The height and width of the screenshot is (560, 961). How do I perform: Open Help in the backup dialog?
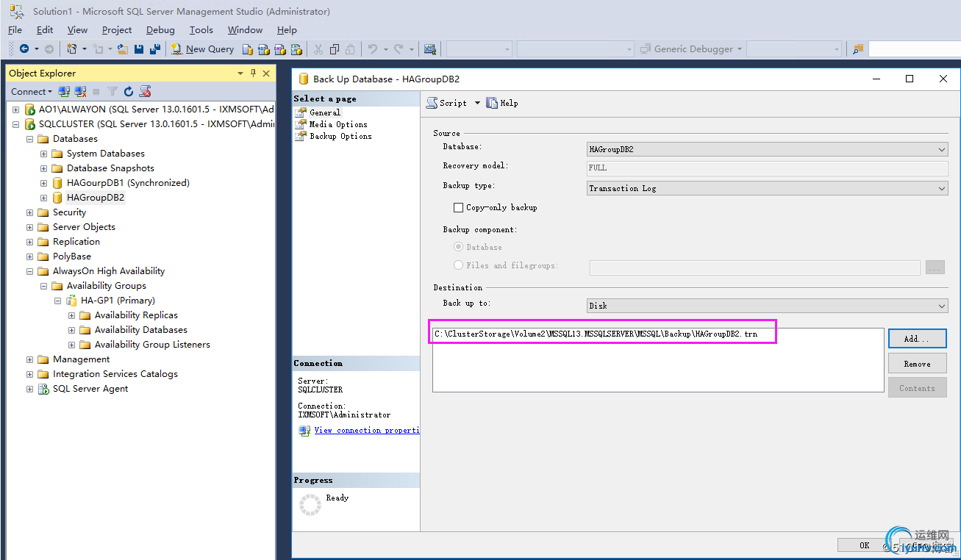tap(502, 104)
